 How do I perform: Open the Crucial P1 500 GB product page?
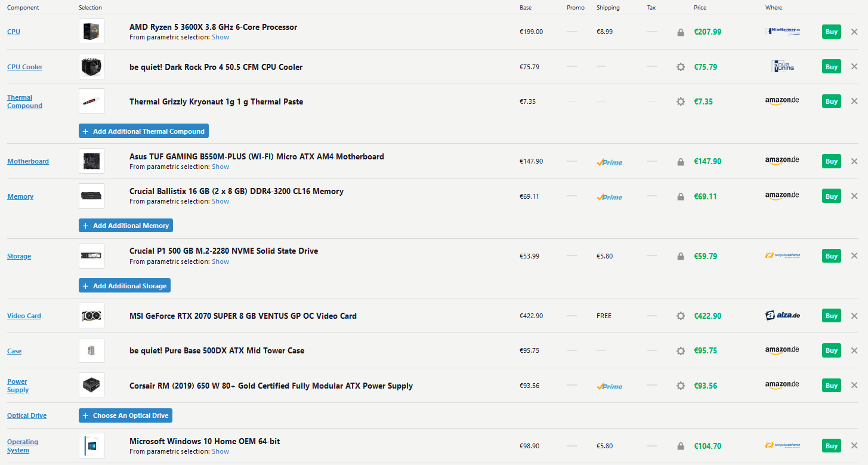click(x=224, y=251)
